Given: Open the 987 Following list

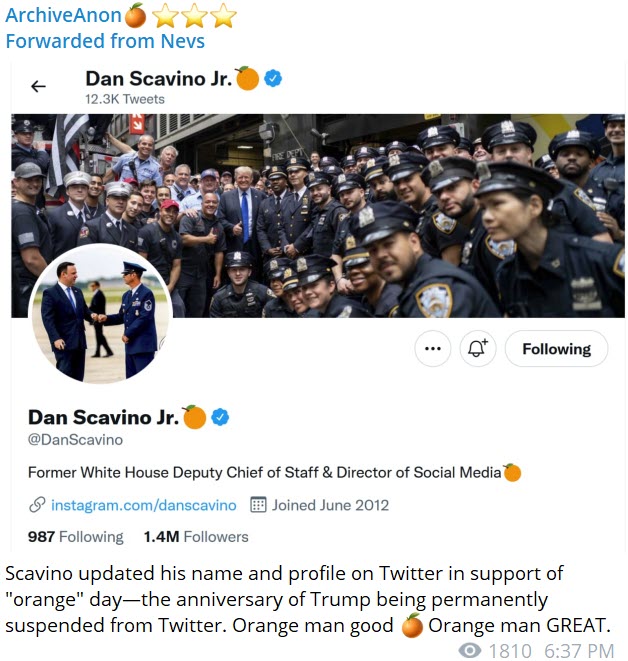Looking at the screenshot, I should click(x=76, y=537).
